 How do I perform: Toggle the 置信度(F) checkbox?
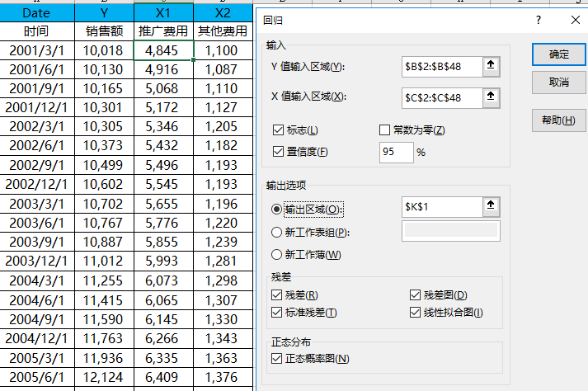pyautogui.click(x=278, y=152)
